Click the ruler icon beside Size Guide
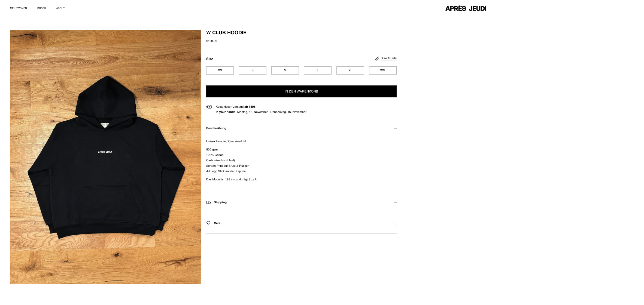Viewport: 644px width, 305px height. [377, 58]
